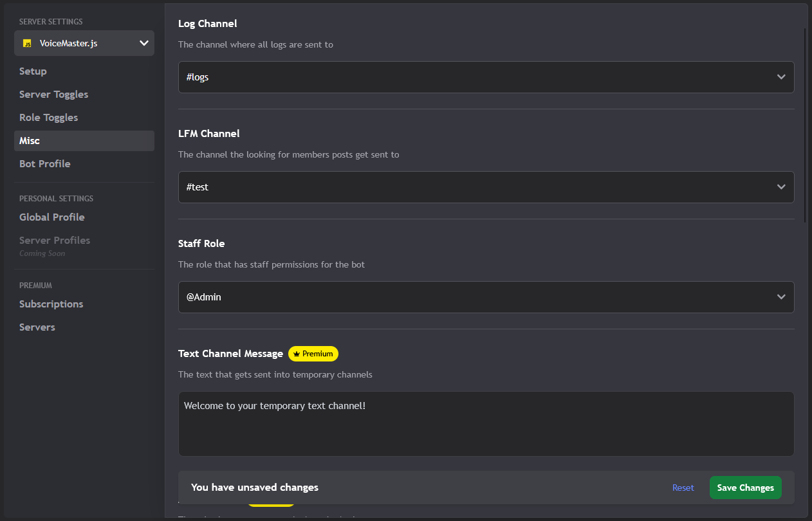
Task: Open Global Profile under Personal Settings
Action: 51,217
